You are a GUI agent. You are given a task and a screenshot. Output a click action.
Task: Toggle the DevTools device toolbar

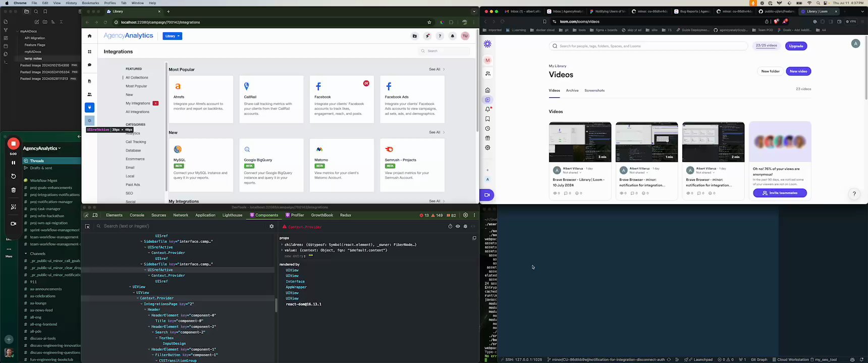point(95,215)
